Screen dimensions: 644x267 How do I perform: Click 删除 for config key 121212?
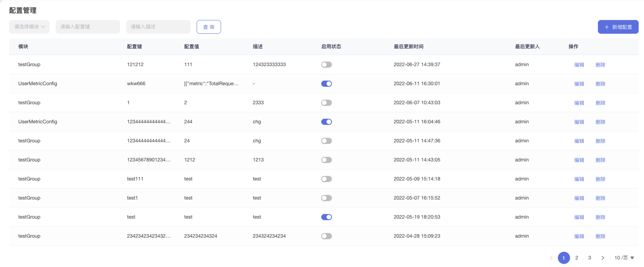[600, 65]
